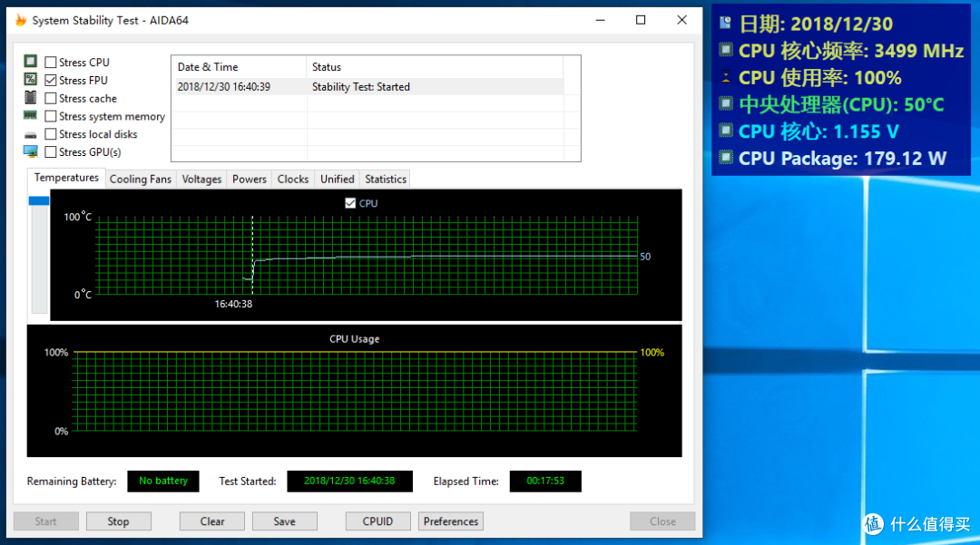
Task: Open the Clocks tab
Action: 292,180
